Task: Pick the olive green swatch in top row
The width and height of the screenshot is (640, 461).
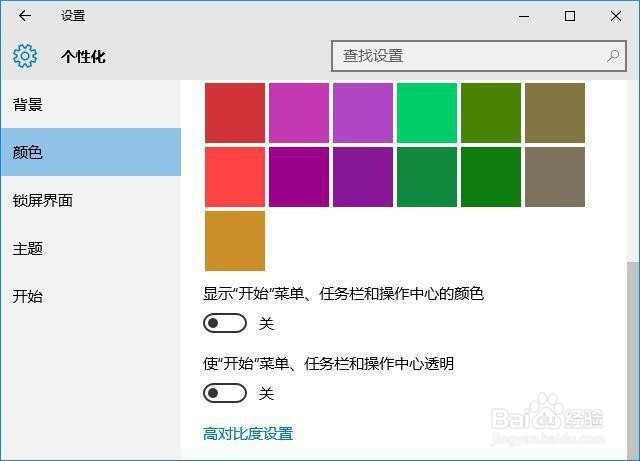Action: pos(491,113)
